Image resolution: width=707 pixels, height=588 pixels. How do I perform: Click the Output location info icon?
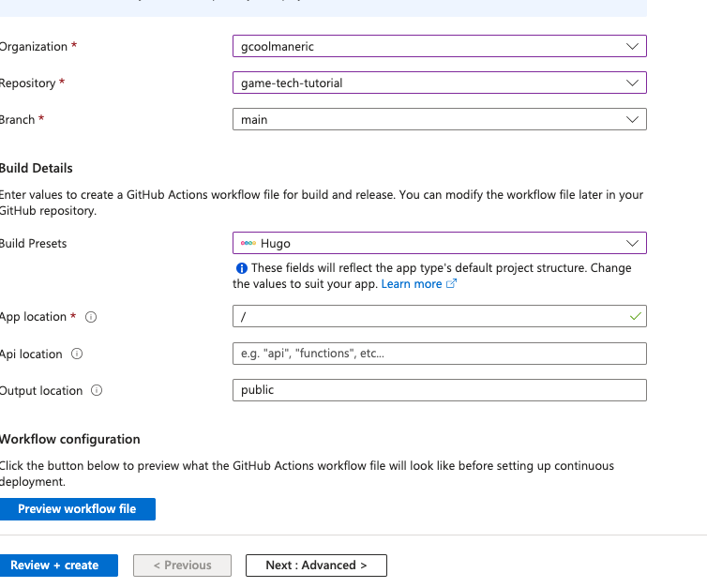pyautogui.click(x=97, y=390)
